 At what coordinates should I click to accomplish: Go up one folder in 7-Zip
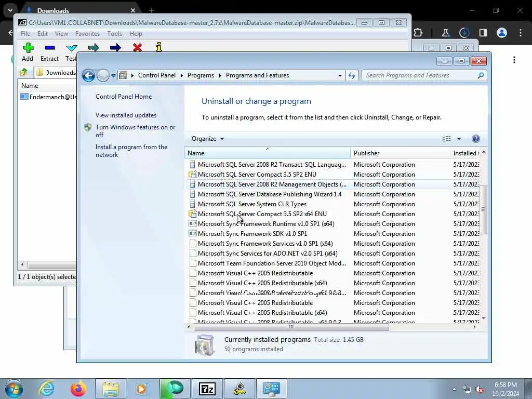point(24,72)
